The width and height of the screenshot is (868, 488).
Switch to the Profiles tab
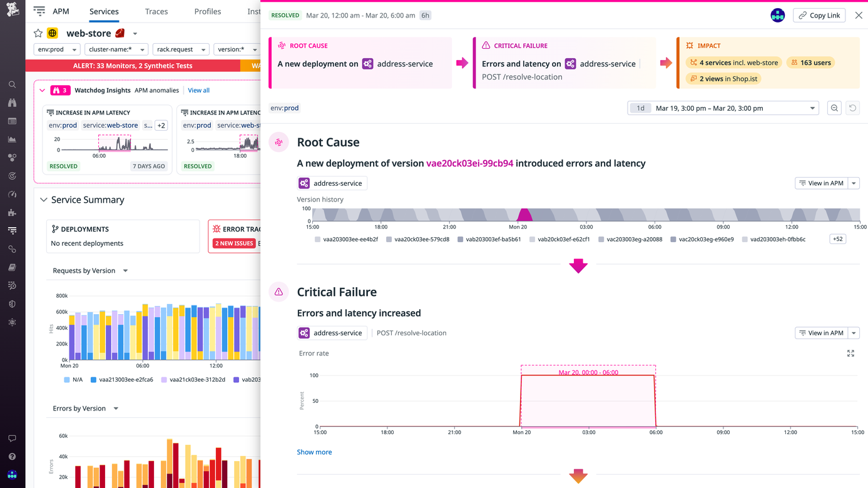208,11
